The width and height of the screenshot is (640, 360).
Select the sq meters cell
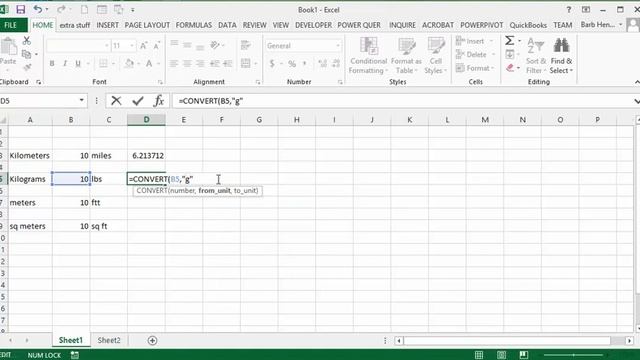pyautogui.click(x=30, y=226)
